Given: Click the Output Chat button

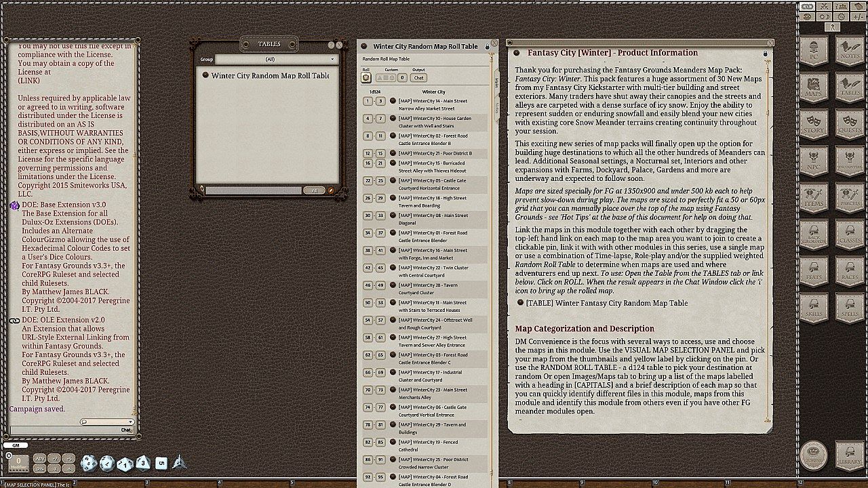Looking at the screenshot, I should (418, 78).
